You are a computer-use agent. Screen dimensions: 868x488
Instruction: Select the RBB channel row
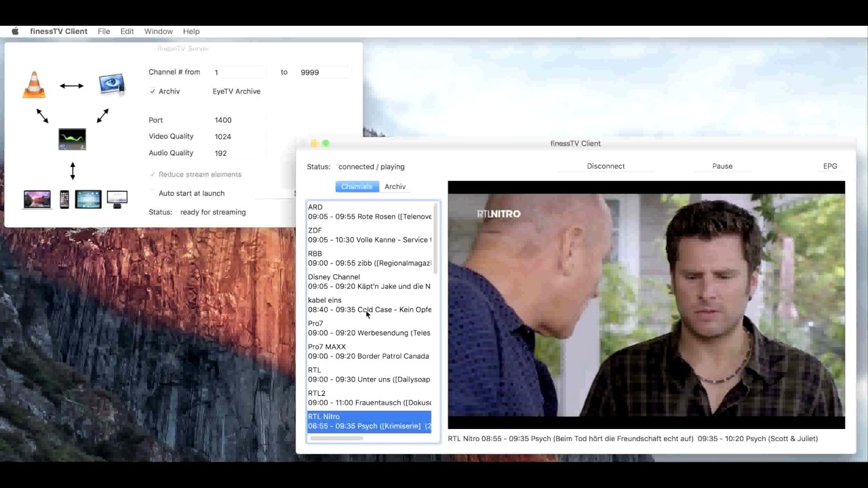click(x=370, y=258)
